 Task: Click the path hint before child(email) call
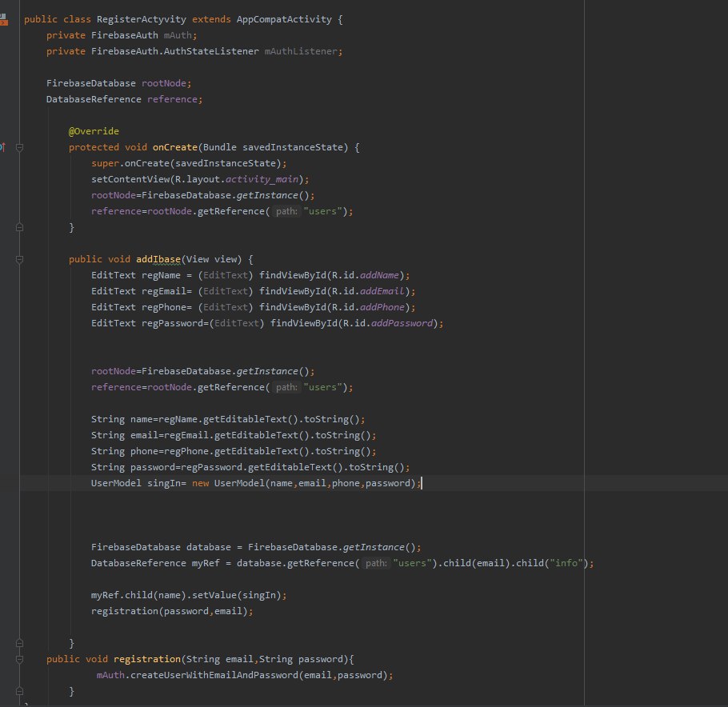coord(376,563)
